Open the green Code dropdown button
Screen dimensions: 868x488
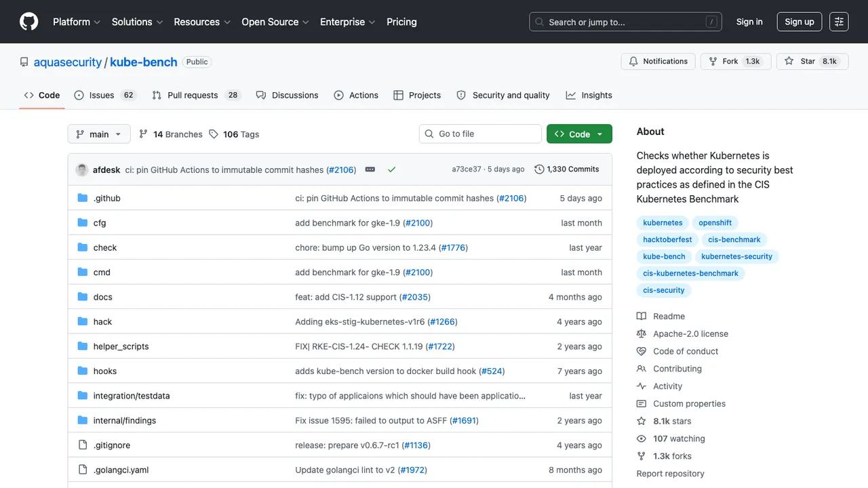click(579, 134)
